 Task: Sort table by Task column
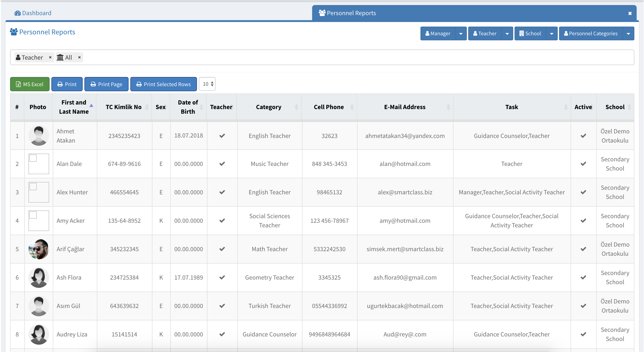click(x=512, y=107)
